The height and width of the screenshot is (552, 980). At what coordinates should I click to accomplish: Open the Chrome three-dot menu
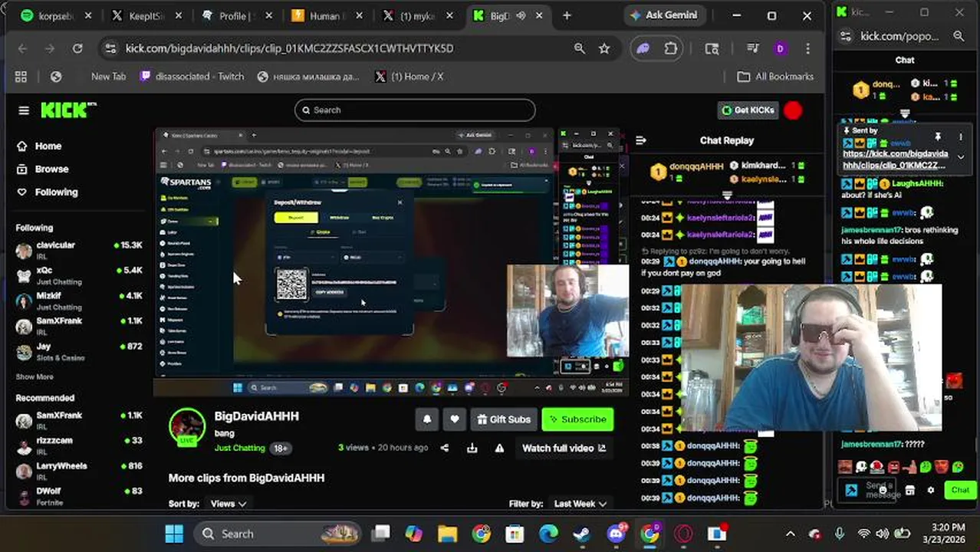point(807,48)
